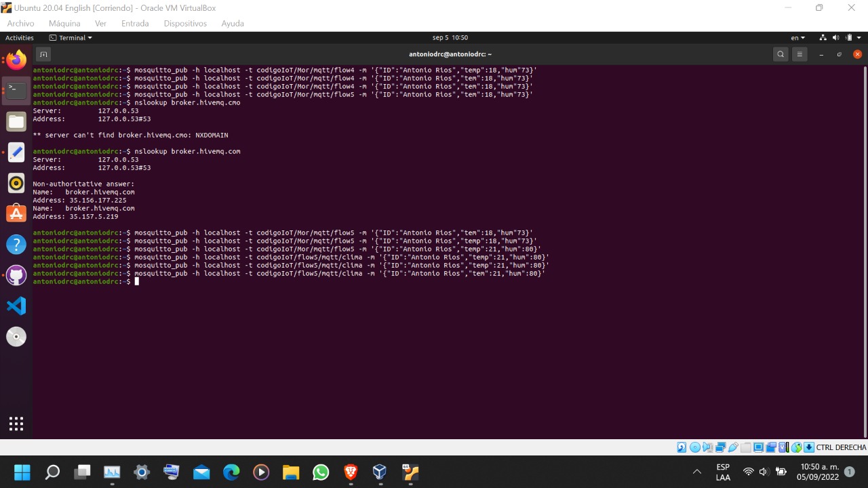The image size is (868, 488).
Task: Open the Dispositivos menu
Action: (185, 23)
